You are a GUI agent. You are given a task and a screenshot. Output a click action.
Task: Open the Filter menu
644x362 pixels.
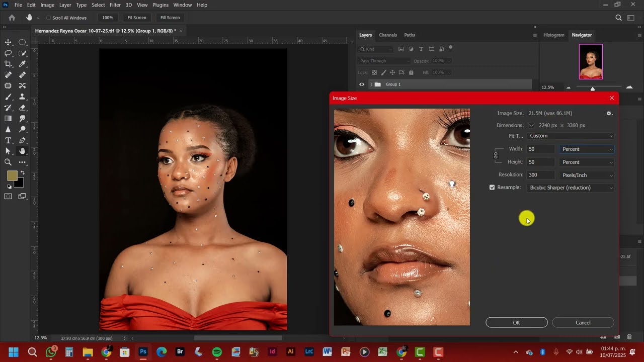tap(115, 5)
